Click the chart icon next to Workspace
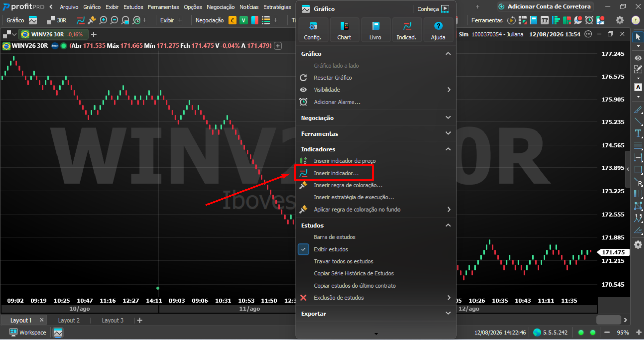This screenshot has width=644, height=340. (x=58, y=333)
